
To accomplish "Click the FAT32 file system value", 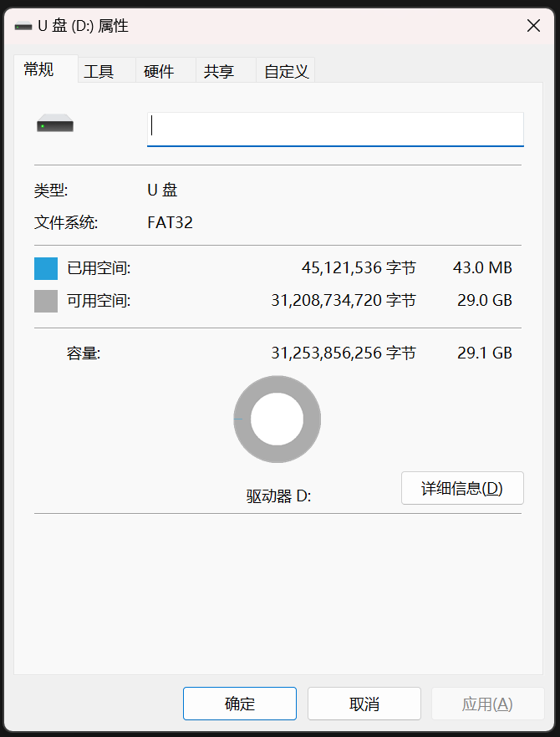I will (x=171, y=222).
